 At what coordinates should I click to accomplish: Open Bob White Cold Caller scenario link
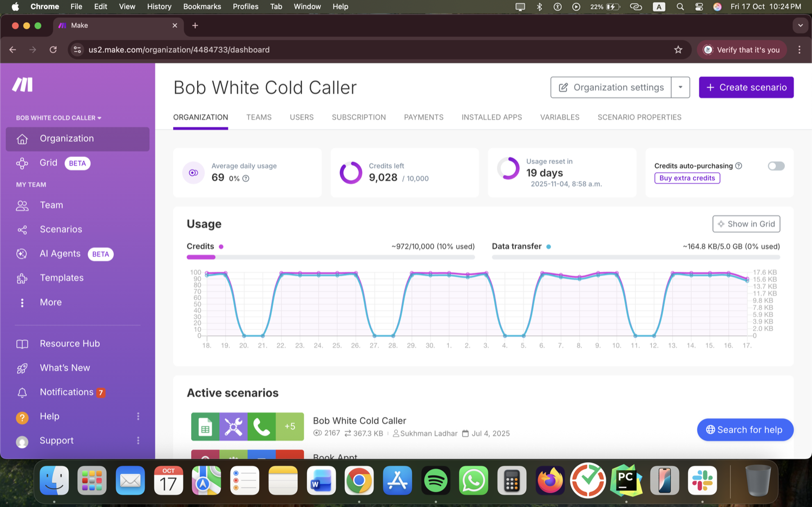tap(359, 420)
